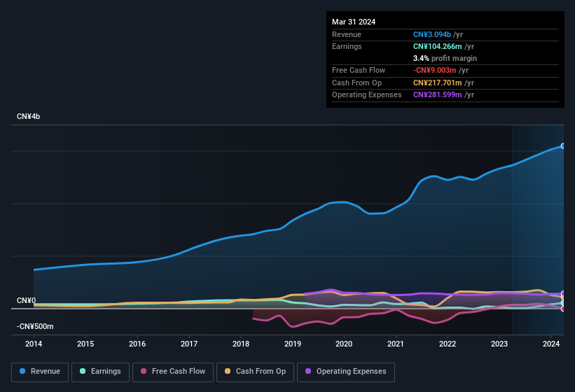The width and height of the screenshot is (575, 392).
Task: Click the purple Operating Expenses endpoint marker
Action: (562, 294)
